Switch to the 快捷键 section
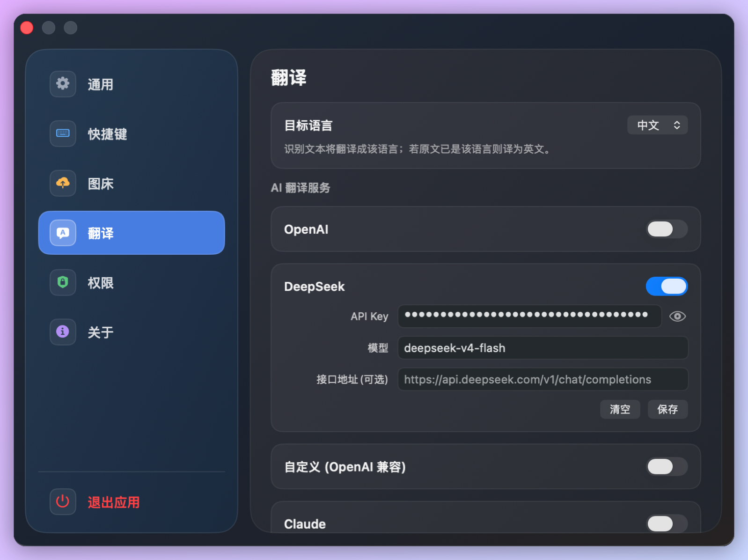This screenshot has height=560, width=748. point(132,134)
